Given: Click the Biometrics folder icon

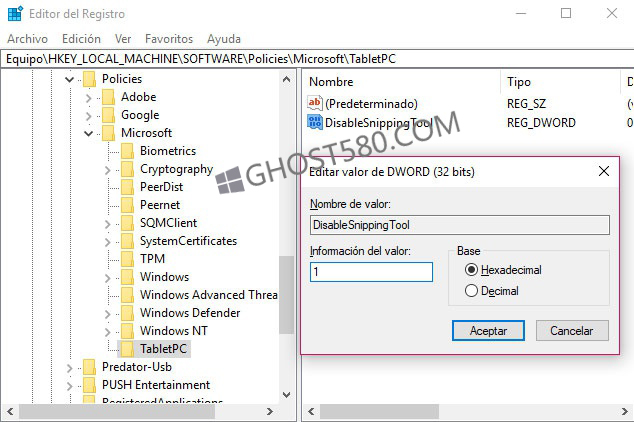Looking at the screenshot, I should (127, 151).
